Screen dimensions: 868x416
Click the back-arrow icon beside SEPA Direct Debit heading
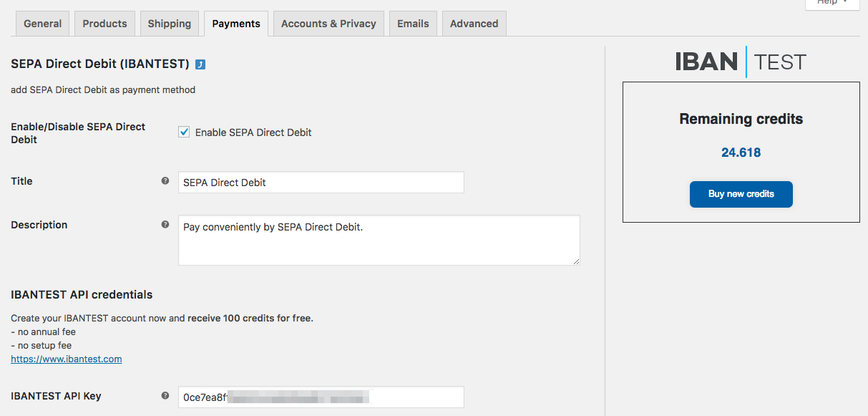point(200,64)
